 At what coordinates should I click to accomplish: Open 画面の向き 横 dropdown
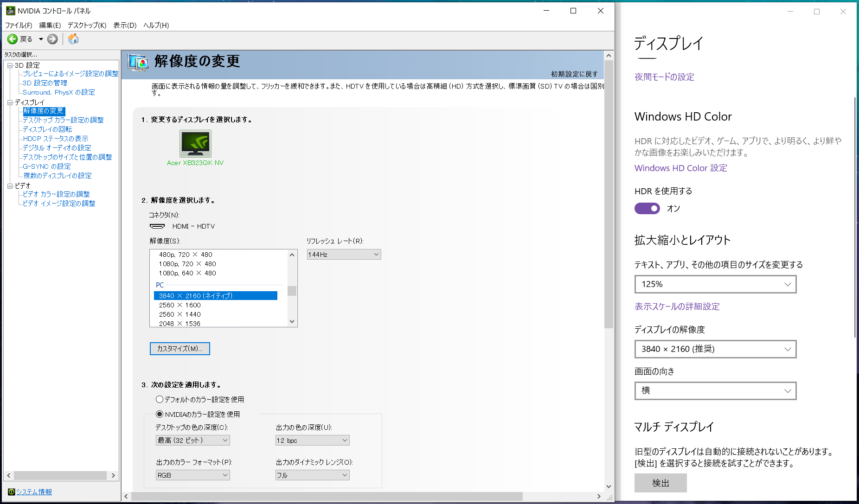(x=715, y=391)
